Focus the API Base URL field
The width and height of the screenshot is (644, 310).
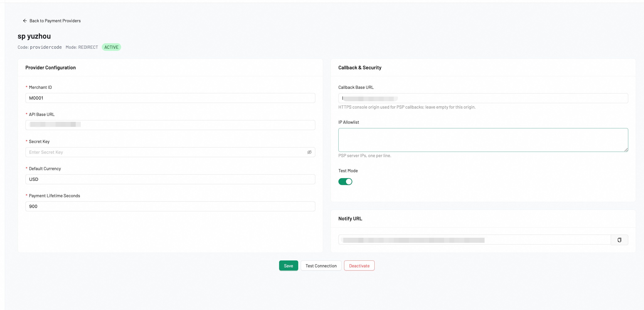(170, 125)
